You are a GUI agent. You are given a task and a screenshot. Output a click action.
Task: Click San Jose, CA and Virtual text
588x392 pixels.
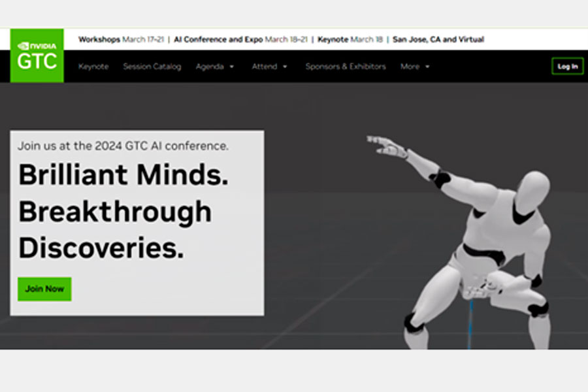coord(438,39)
